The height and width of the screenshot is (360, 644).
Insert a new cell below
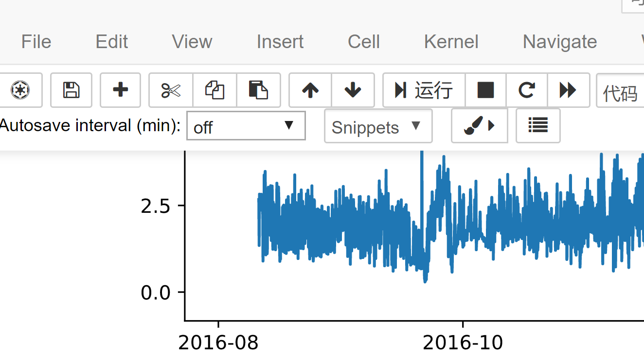[120, 90]
